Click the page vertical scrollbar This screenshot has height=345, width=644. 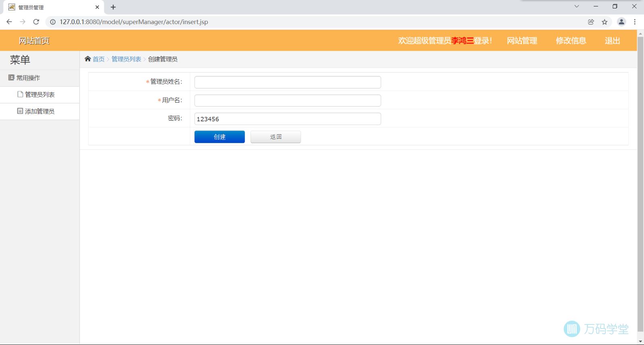[x=640, y=185]
